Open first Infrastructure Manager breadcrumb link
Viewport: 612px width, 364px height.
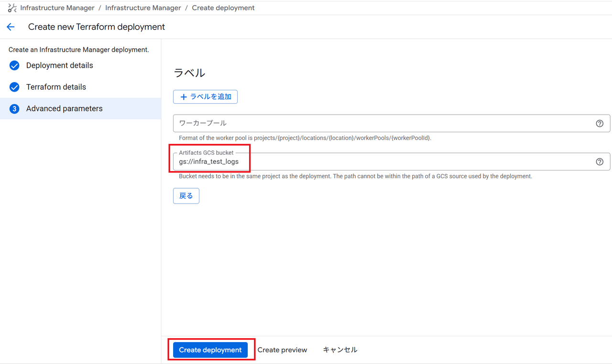(57, 8)
